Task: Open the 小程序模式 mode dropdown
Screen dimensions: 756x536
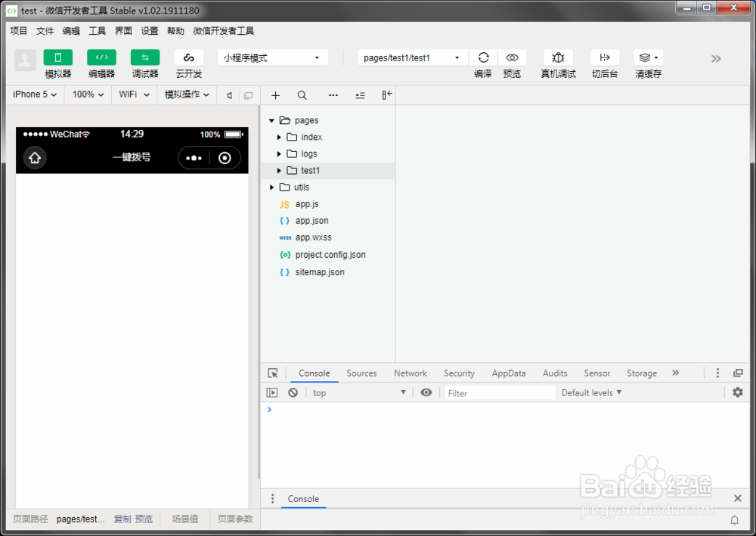Action: (x=273, y=58)
